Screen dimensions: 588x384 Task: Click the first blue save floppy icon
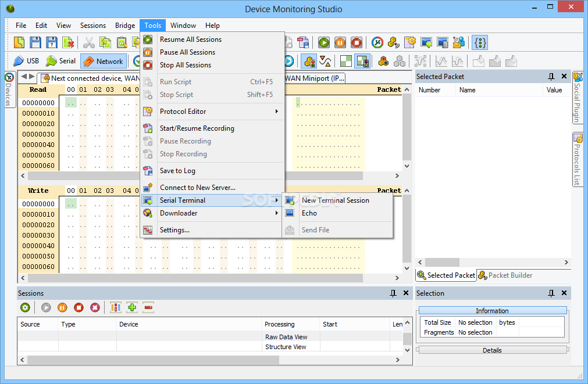35,42
